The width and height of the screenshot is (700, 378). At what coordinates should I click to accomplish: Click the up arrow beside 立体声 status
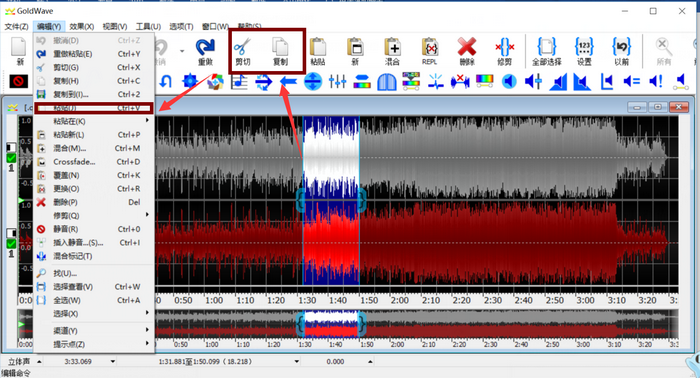(x=39, y=361)
